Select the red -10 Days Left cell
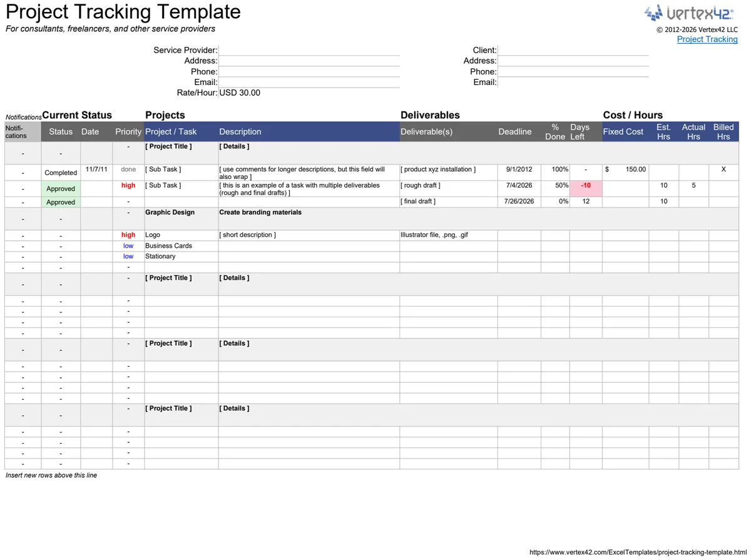Image resolution: width=751 pixels, height=560 pixels. pyautogui.click(x=586, y=188)
